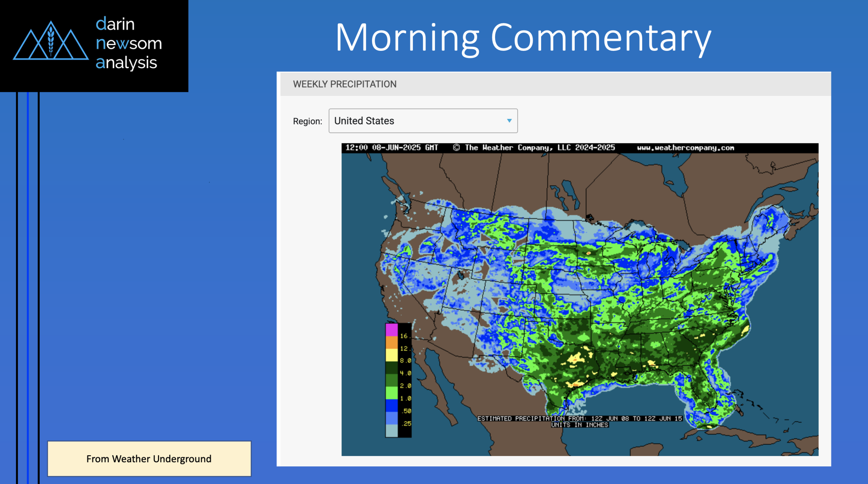Image resolution: width=868 pixels, height=484 pixels.
Task: Click the yellow 8.0 legend swatch
Action: (391, 355)
